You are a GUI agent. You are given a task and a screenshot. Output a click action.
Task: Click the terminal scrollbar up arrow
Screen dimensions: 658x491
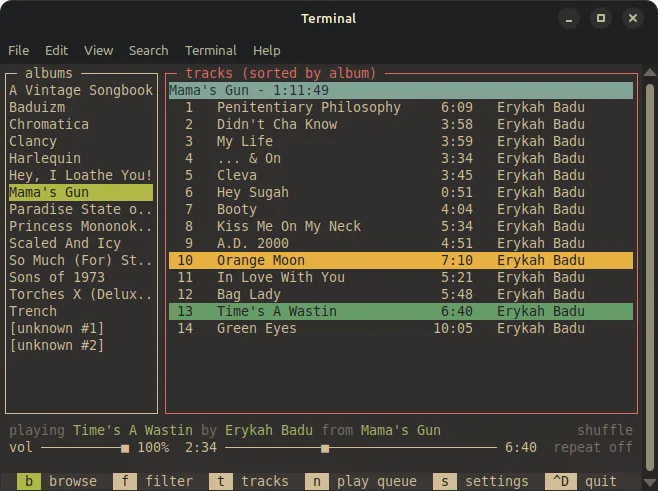pyautogui.click(x=650, y=73)
